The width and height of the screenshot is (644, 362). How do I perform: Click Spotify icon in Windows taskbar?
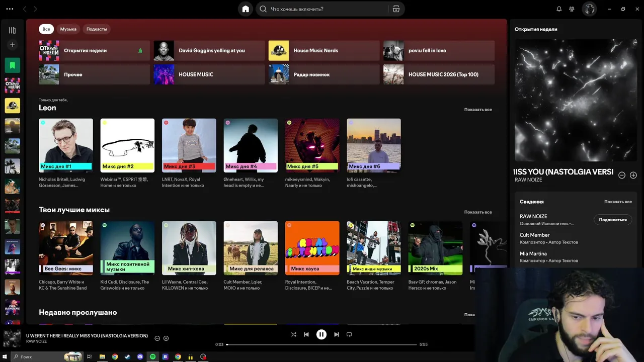152,357
